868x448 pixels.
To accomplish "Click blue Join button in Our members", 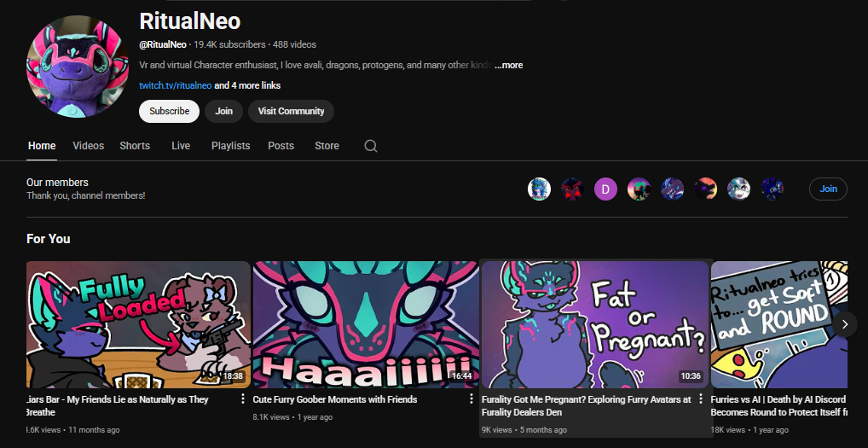I will point(828,189).
